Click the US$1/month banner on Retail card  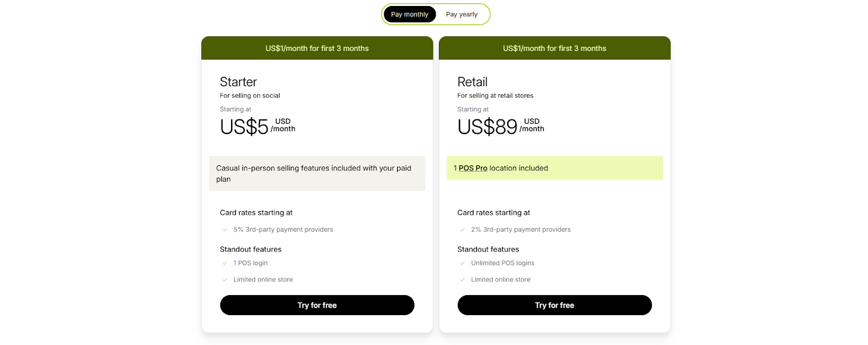tap(554, 48)
